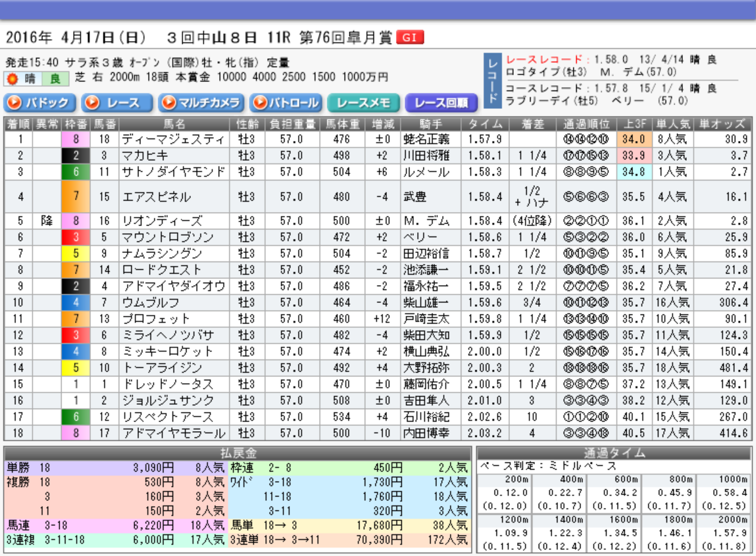Viewport: 756px width, 556px height.
Task: Click the 払戻金 section header
Action: click(x=238, y=454)
